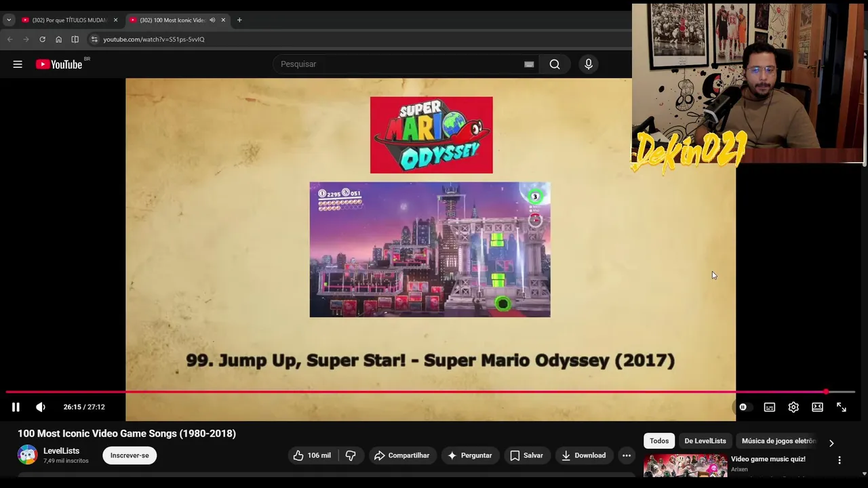Toggle the browser sidebar panel icon
Viewport: 868px width, 488px height.
75,39
